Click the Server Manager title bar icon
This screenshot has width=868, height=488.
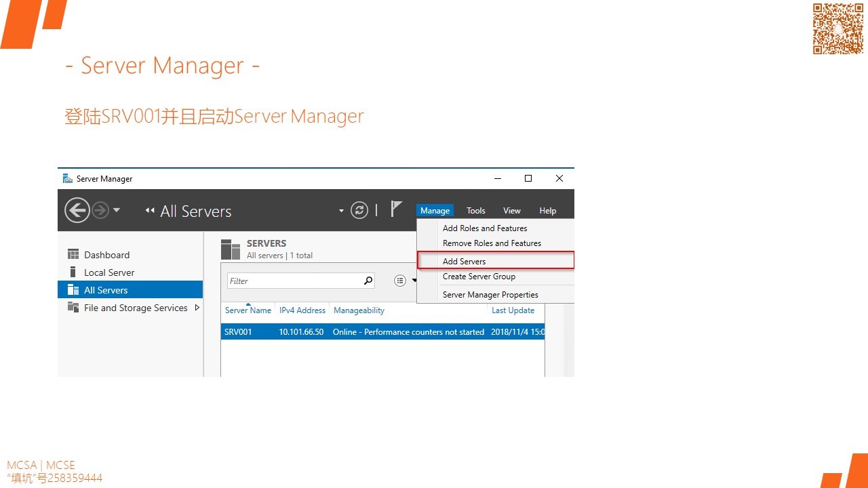pos(68,179)
